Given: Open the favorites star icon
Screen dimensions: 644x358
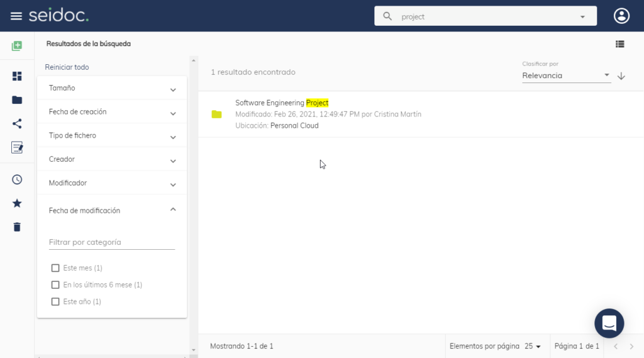Looking at the screenshot, I should [17, 203].
